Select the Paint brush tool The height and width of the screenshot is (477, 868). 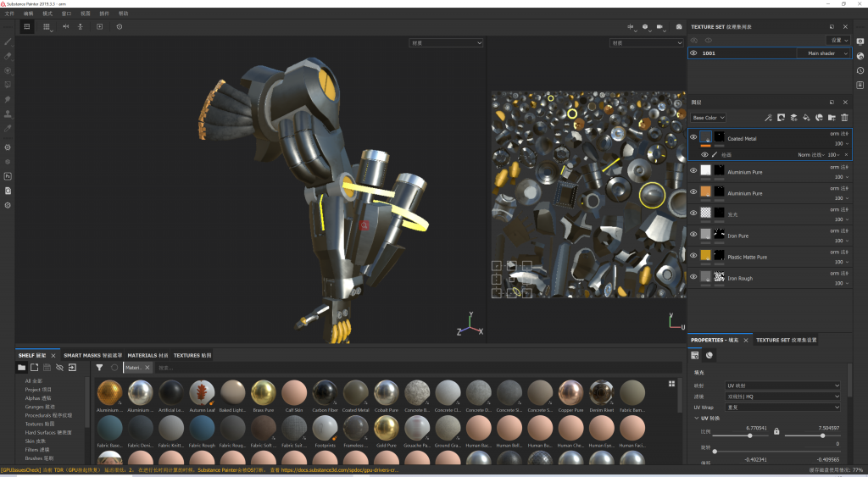click(8, 42)
